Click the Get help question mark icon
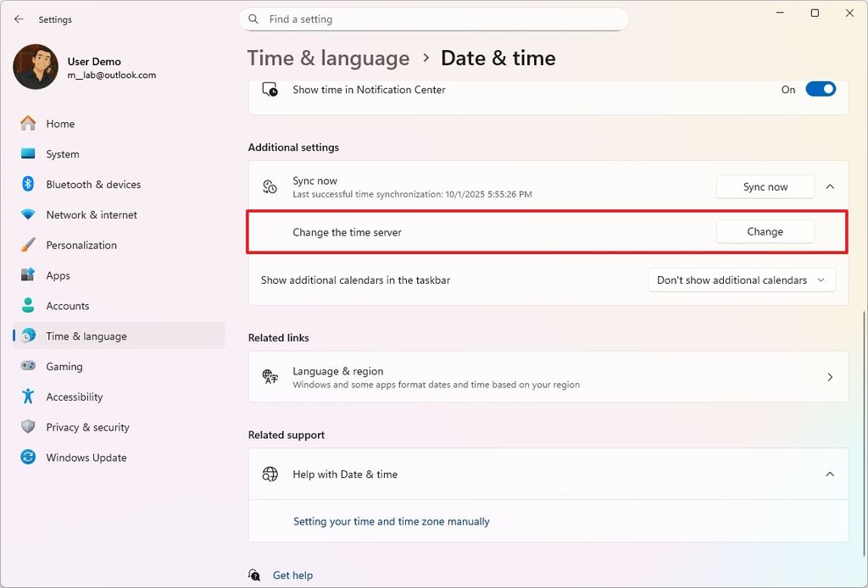Image resolution: width=868 pixels, height=588 pixels. click(254, 574)
